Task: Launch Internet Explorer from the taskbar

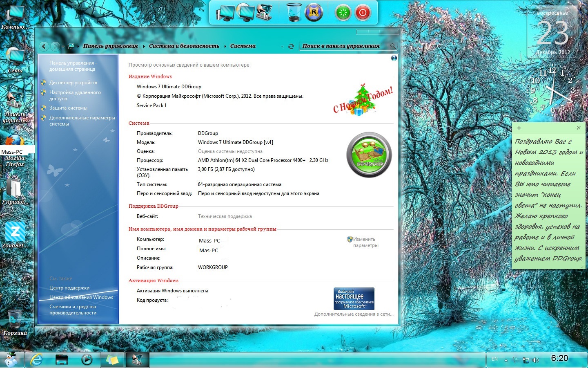Action: pos(37,359)
